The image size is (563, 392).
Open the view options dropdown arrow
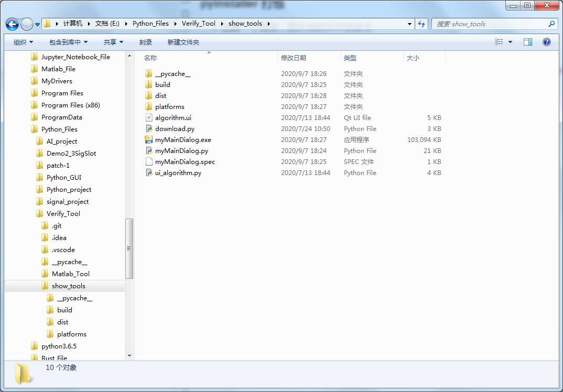click(x=510, y=42)
